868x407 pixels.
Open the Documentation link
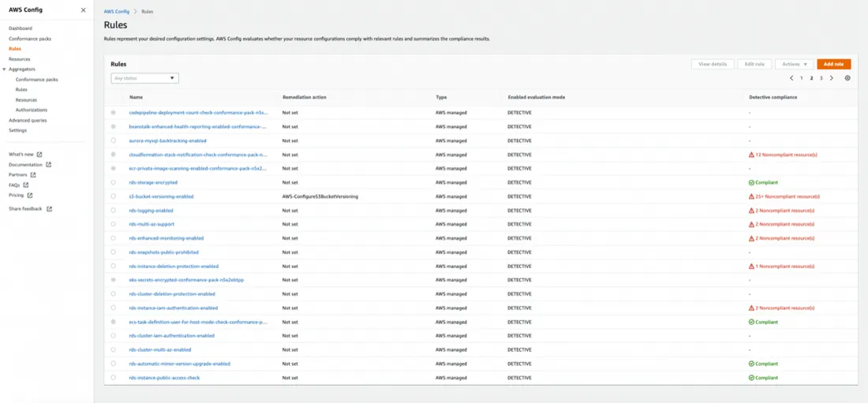click(x=25, y=165)
